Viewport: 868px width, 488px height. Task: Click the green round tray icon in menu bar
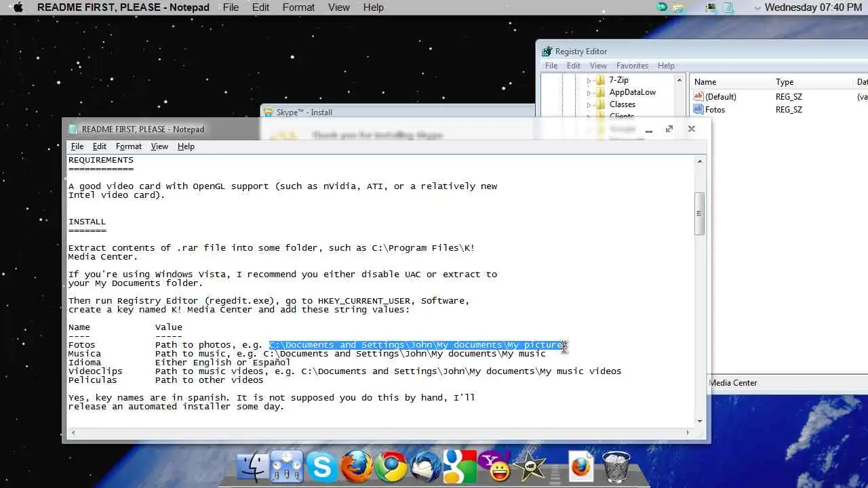point(663,7)
